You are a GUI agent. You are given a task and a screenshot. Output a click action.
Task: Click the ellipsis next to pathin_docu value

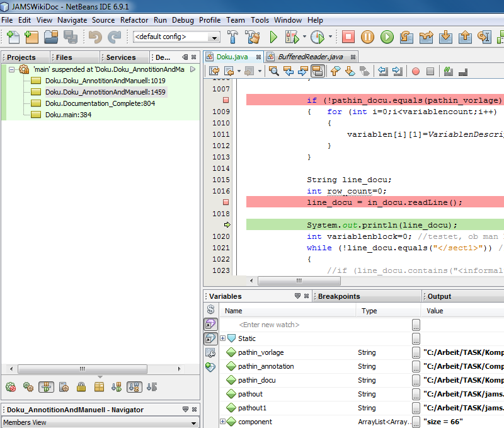(415, 380)
